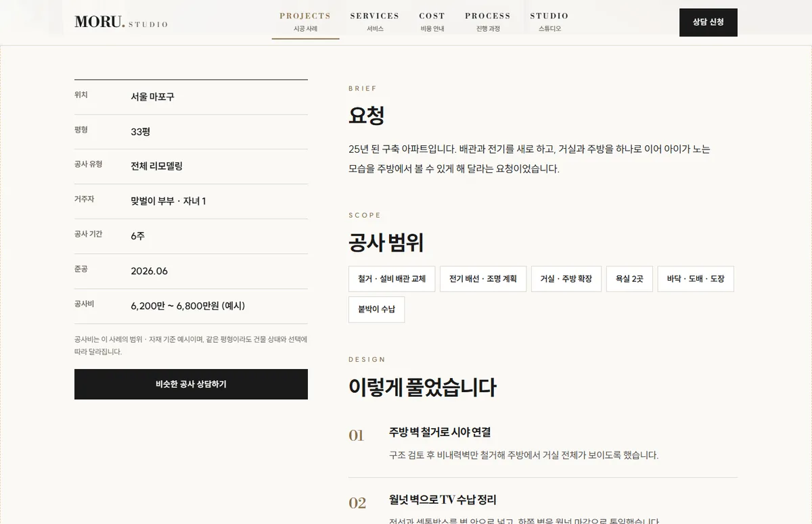Click the 공사 범위 heading

pos(386,242)
